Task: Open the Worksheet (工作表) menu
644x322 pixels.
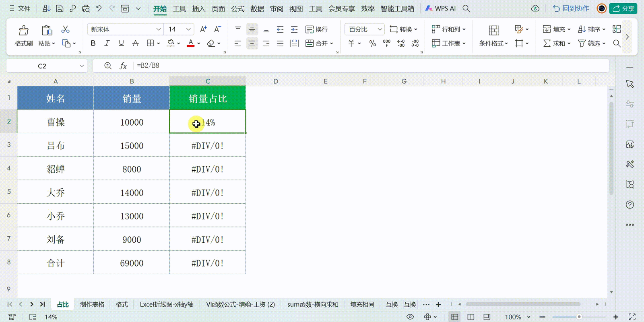Action: click(x=448, y=43)
